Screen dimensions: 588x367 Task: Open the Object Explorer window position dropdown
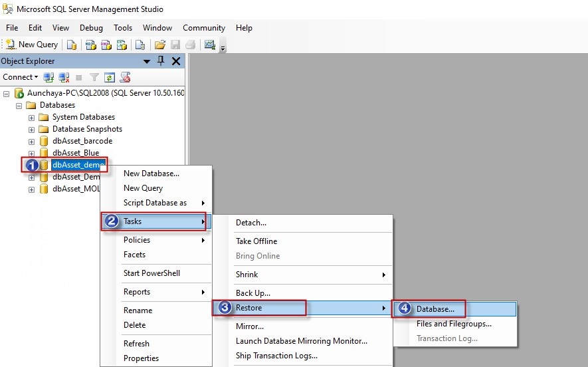(147, 61)
